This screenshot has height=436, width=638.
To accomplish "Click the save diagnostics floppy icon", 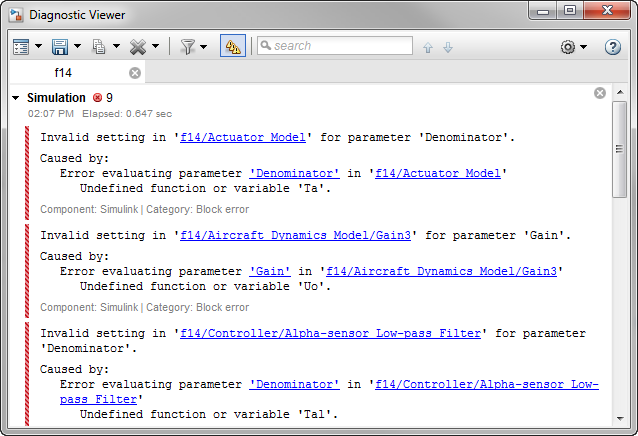I will (x=59, y=47).
